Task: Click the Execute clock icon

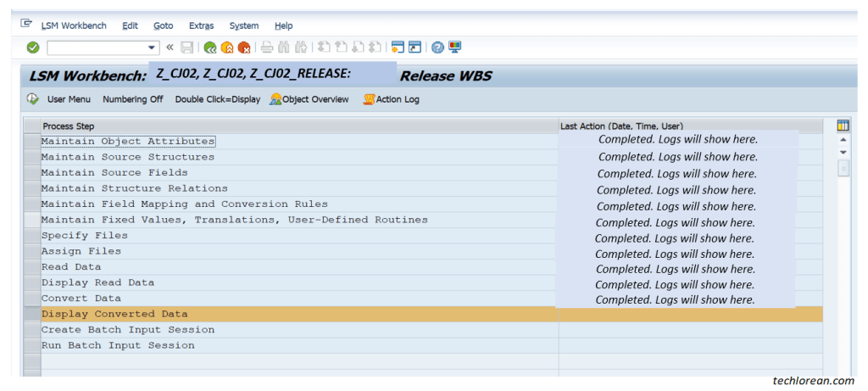Action: coord(33,99)
